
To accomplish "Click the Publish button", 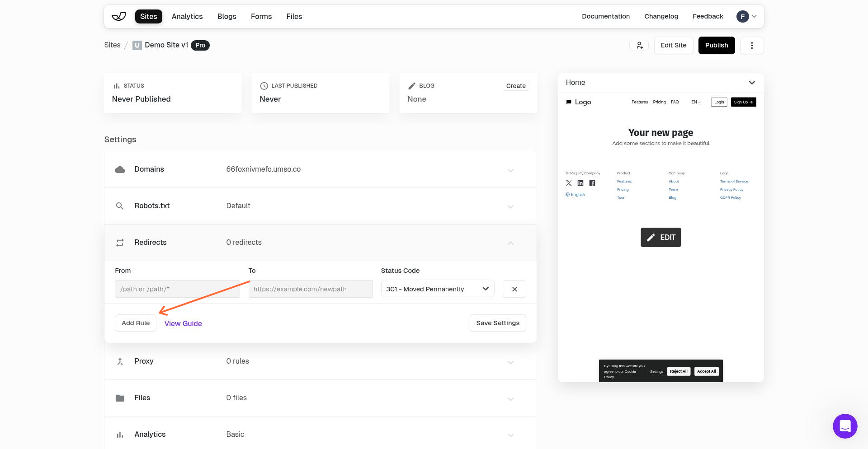I will 716,45.
